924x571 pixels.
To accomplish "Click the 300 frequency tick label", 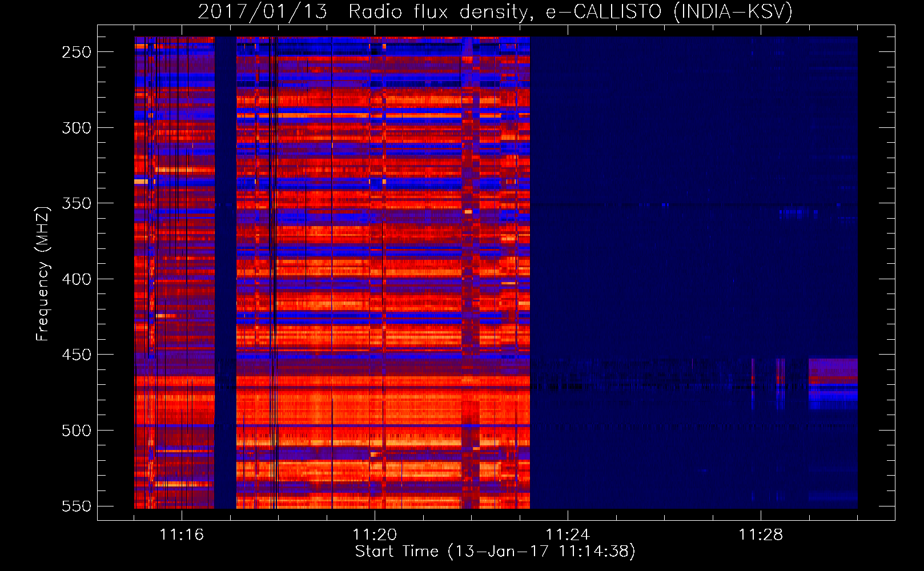I will pos(77,128).
